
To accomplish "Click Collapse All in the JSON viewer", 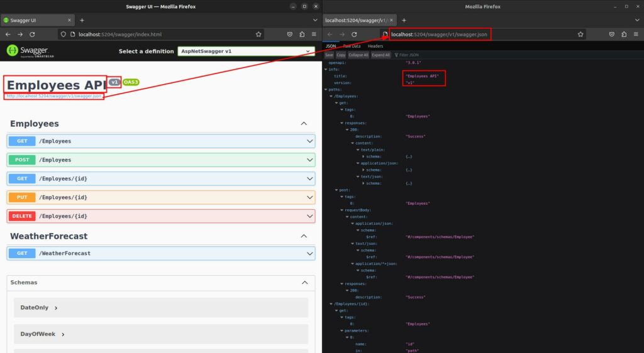I will (358, 55).
